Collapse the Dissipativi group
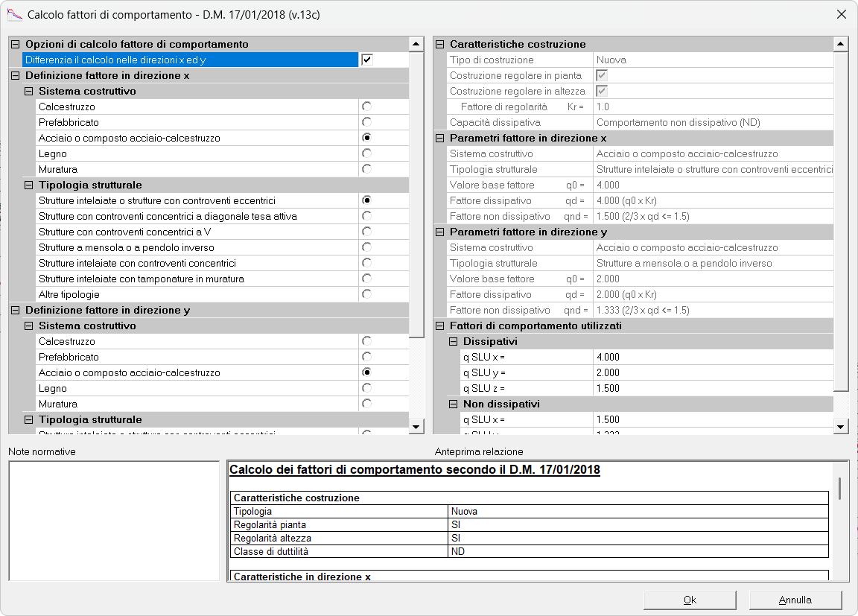 tap(453, 341)
